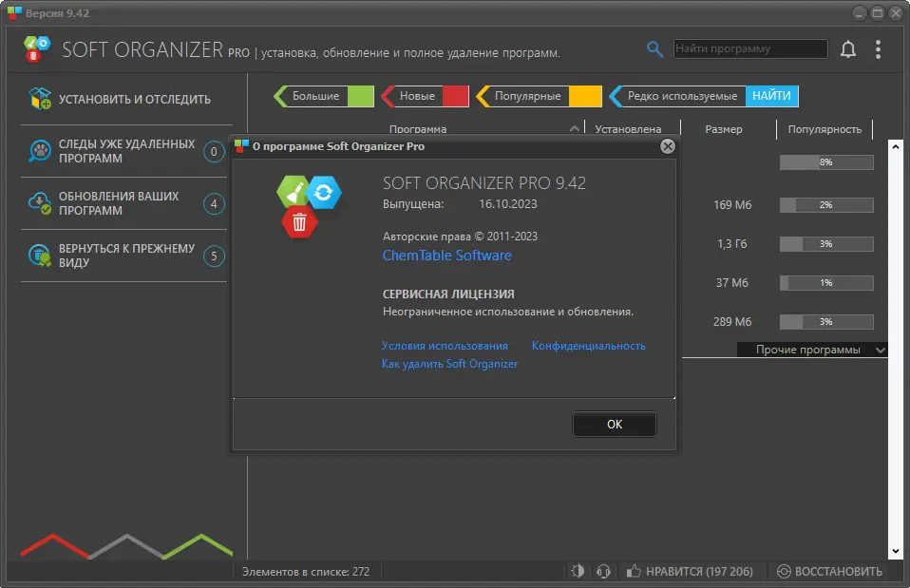Open the ChemTable Software link

(446, 256)
